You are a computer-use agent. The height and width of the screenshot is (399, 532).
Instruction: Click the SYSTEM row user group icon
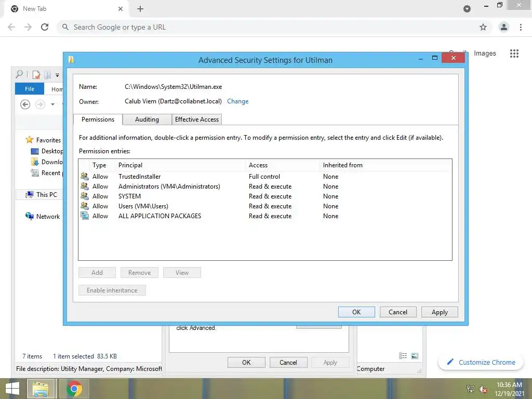(85, 196)
